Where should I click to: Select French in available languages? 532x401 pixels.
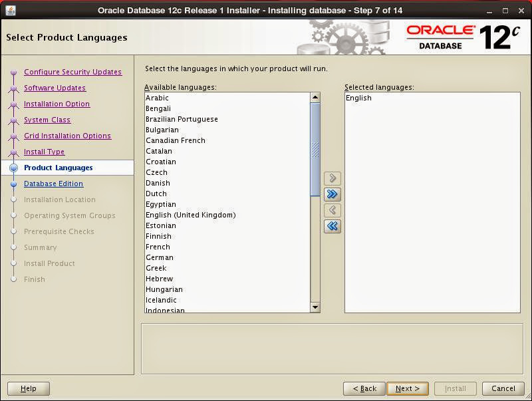click(x=227, y=247)
